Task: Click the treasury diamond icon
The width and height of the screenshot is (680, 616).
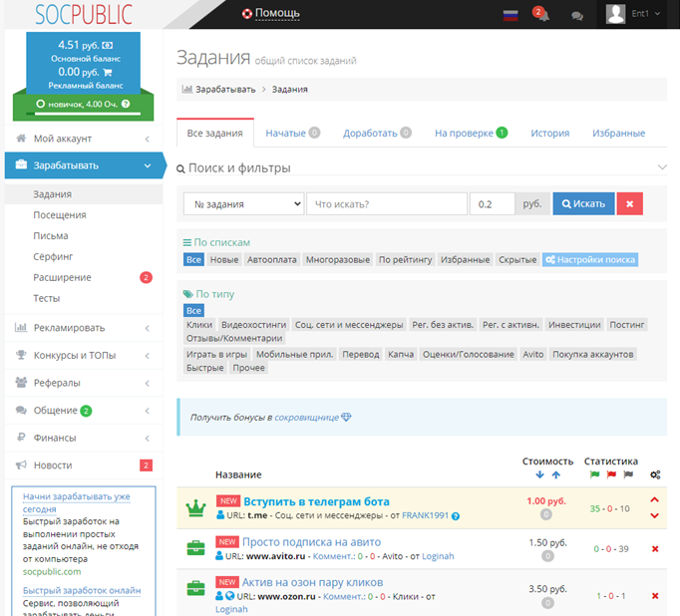Action: 346,417
